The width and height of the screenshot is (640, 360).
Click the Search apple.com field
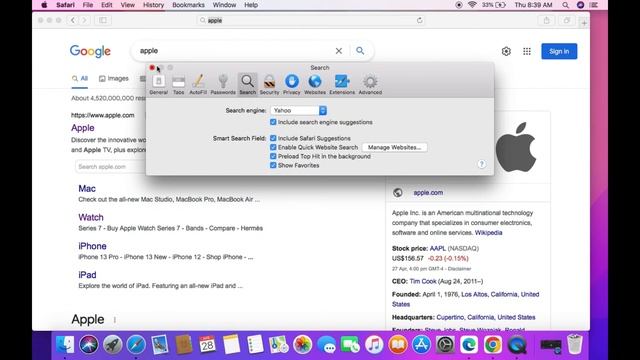tap(111, 167)
